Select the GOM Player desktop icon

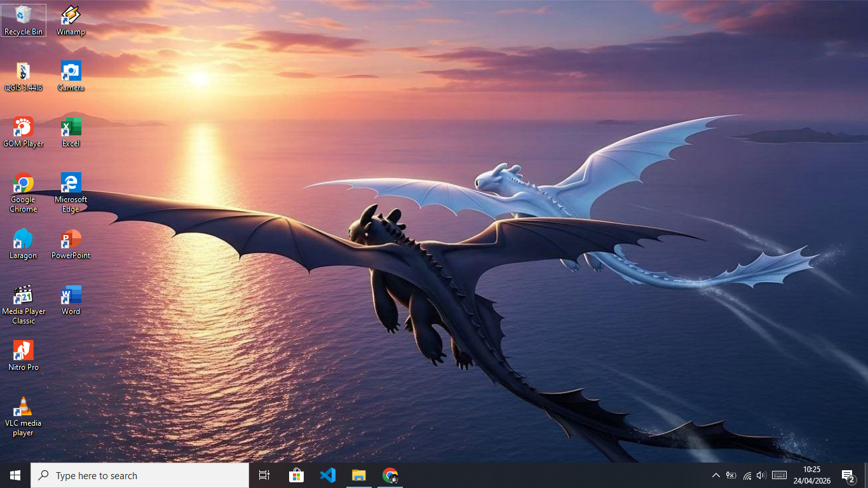(24, 132)
